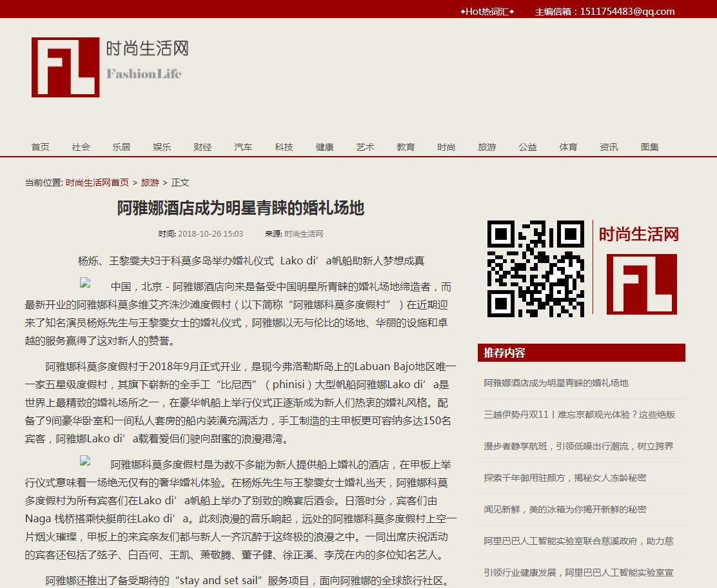Click the header 时尚生活网 FashionLife title text
Screen dimensions: 717x588
pos(147,60)
